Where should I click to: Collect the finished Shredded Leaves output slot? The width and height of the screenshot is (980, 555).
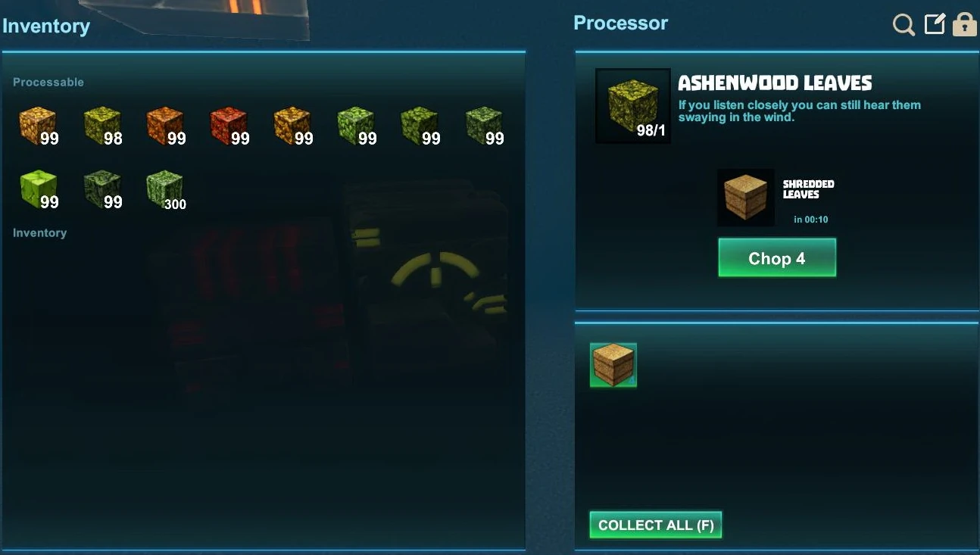[613, 365]
